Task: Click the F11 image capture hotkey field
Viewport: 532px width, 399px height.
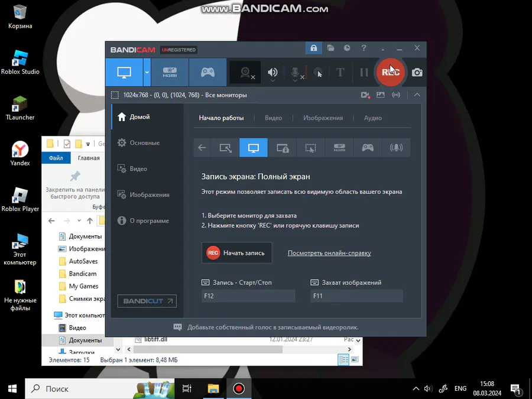Action: coord(356,296)
